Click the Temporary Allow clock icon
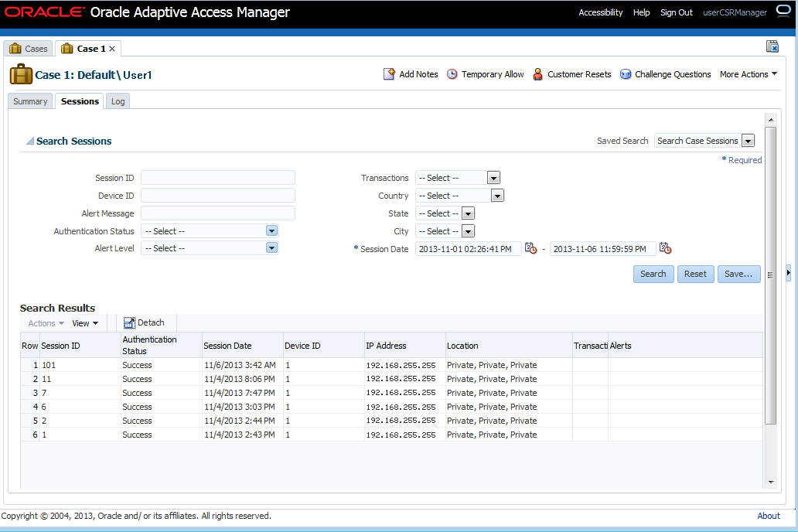The width and height of the screenshot is (798, 532). coord(452,74)
